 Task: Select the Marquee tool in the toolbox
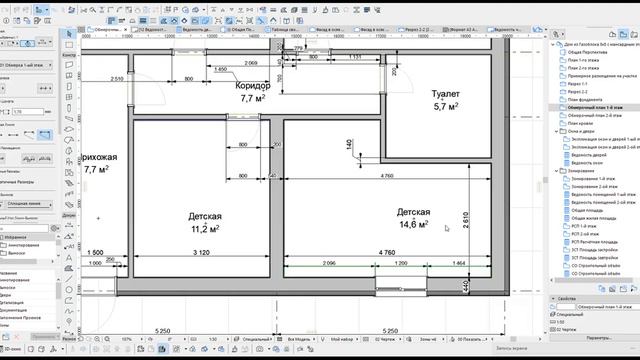coord(69,44)
